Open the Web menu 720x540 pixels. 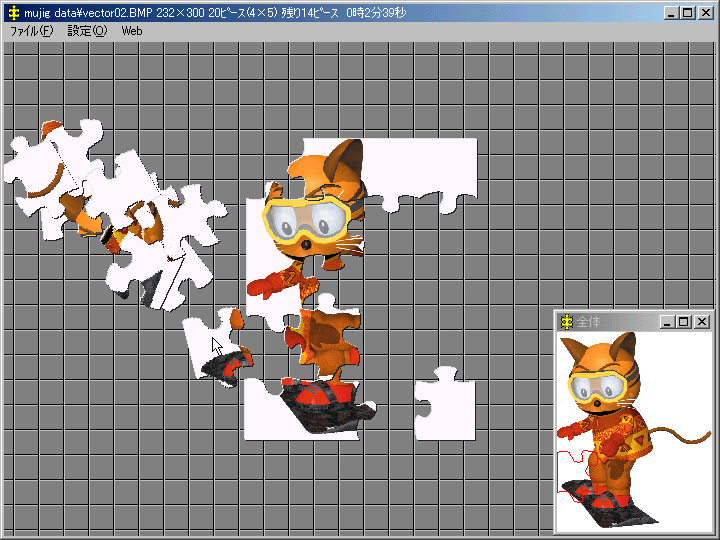click(132, 31)
